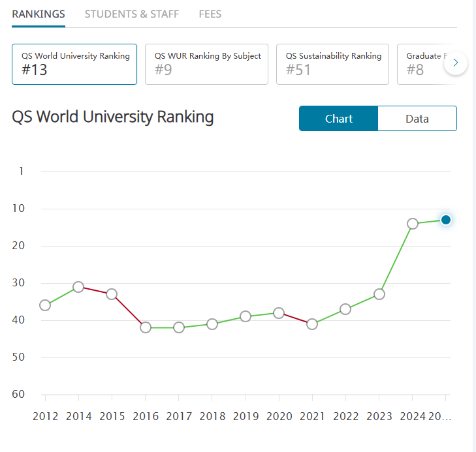This screenshot has width=476, height=452.
Task: Click the QS World University Ranking heading
Action: coord(112,117)
